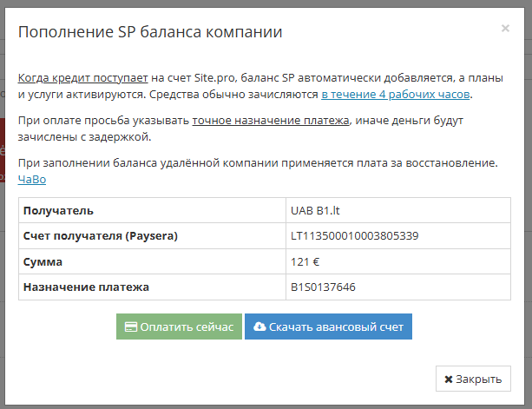Open the 'в течение 4 рабочих часов' link
This screenshot has width=532, height=409.
[396, 94]
